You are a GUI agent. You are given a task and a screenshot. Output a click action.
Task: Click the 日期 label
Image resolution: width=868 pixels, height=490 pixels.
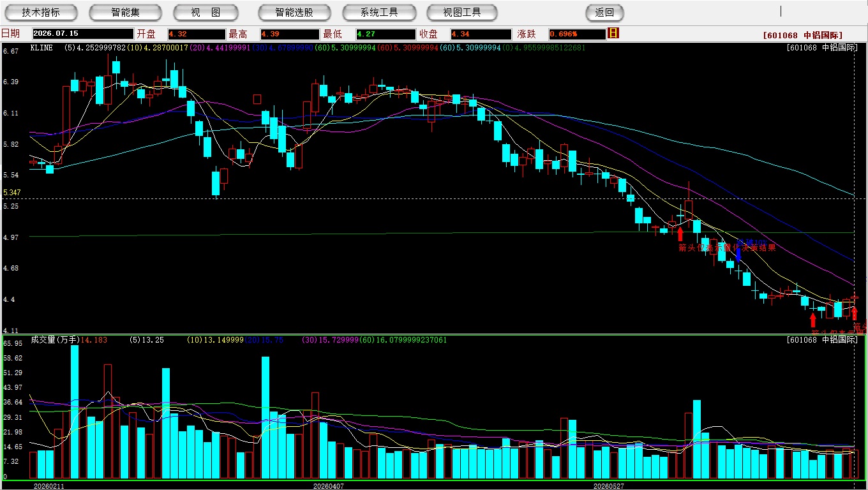tap(10, 34)
